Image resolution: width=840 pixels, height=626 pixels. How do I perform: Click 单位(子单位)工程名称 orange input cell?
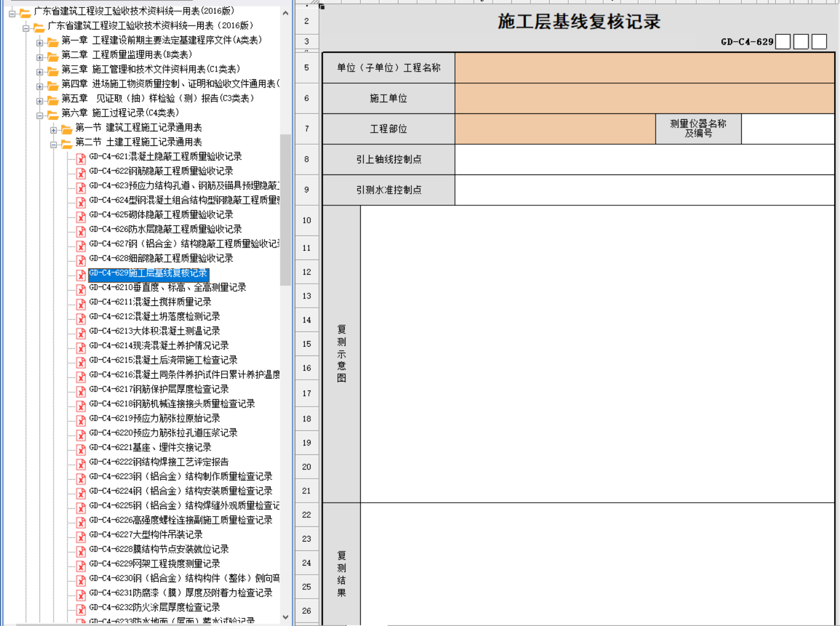click(x=645, y=67)
